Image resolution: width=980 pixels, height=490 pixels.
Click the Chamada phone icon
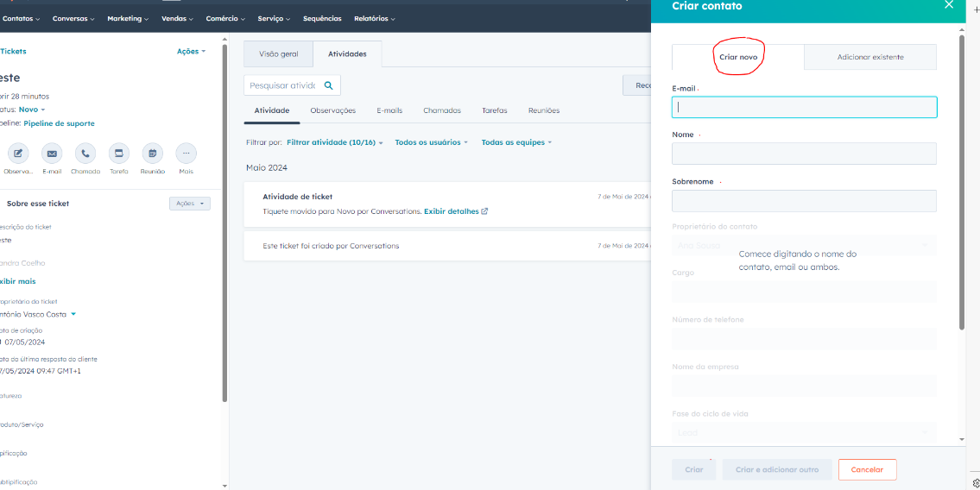pyautogui.click(x=85, y=154)
